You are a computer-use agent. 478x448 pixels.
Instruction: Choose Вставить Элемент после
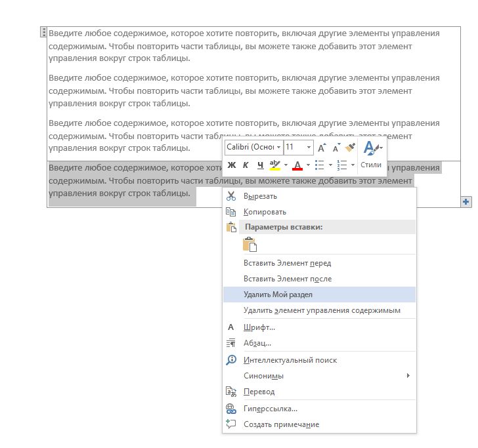[x=320, y=279]
